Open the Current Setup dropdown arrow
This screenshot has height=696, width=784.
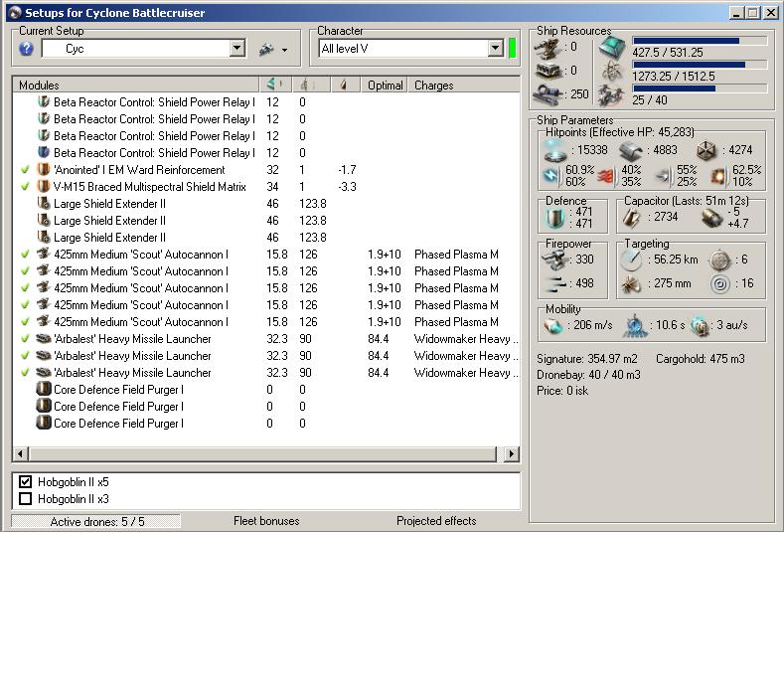237,49
